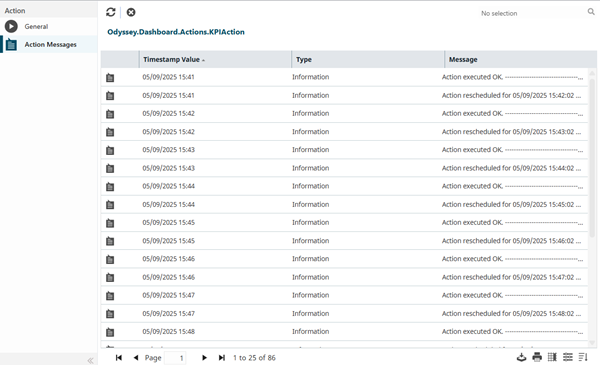The width and height of the screenshot is (600, 365).
Task: Open row icon for rescheduled 15:43:02 message
Action: click(x=110, y=132)
